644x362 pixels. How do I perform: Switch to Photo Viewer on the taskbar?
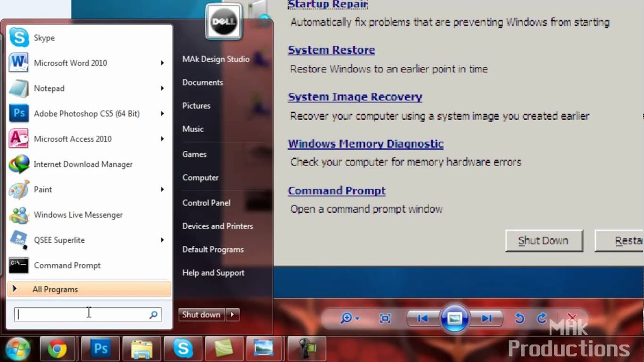coord(264,349)
